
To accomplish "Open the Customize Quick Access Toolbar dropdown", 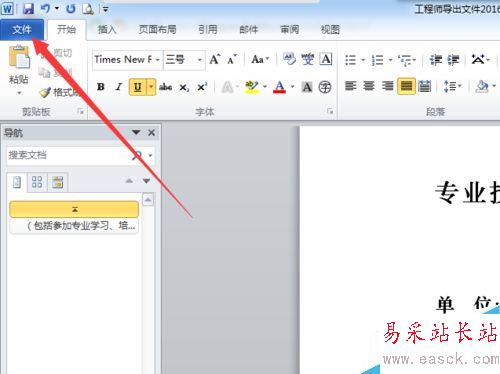I will [105, 9].
